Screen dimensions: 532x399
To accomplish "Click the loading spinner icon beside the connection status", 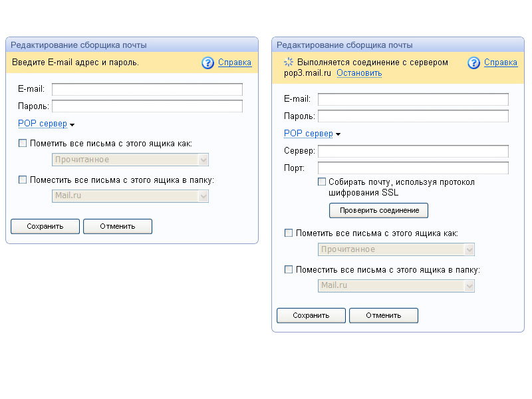I will tap(289, 63).
